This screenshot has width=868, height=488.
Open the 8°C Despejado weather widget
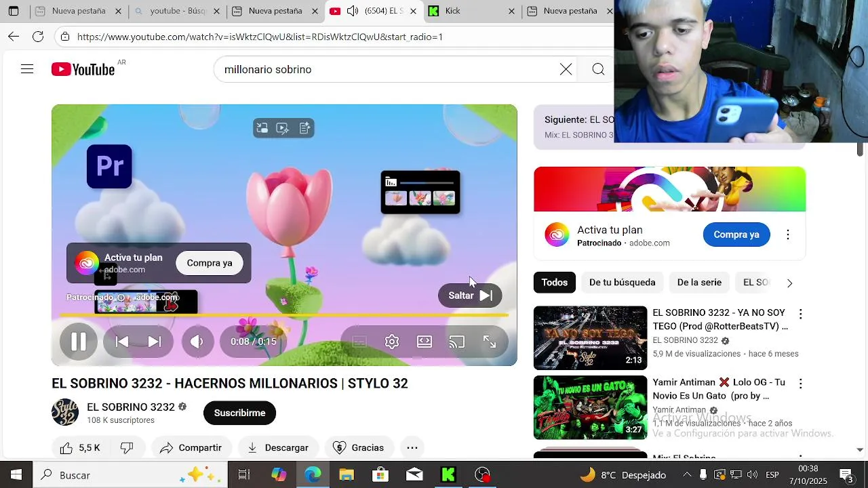[x=623, y=475]
